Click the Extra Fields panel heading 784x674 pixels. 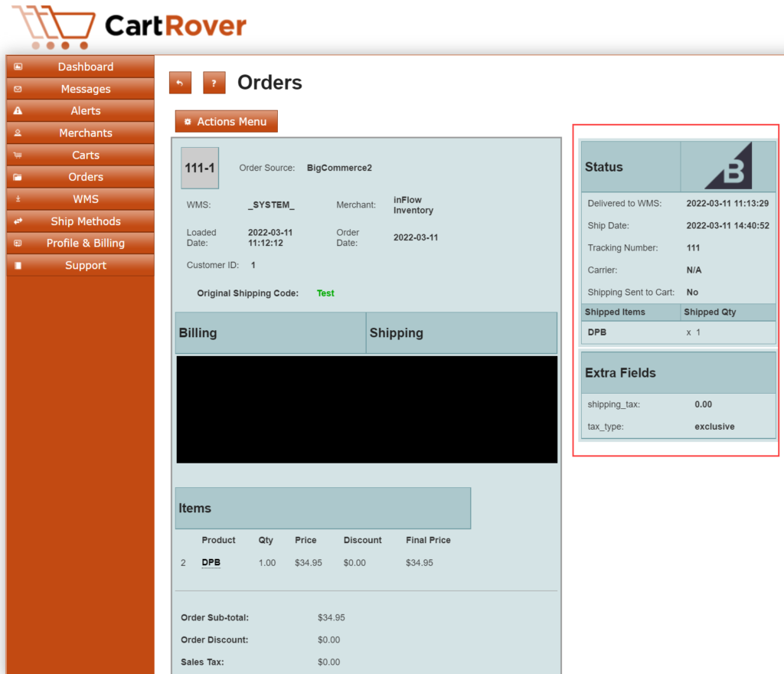620,373
